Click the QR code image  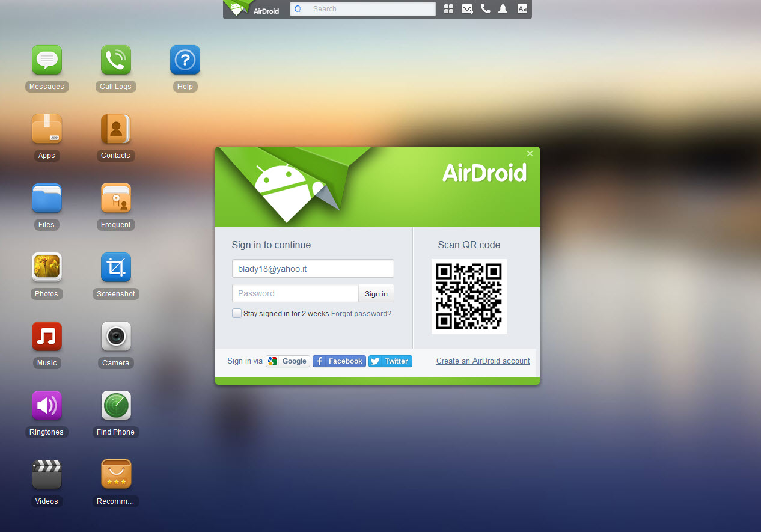(469, 296)
